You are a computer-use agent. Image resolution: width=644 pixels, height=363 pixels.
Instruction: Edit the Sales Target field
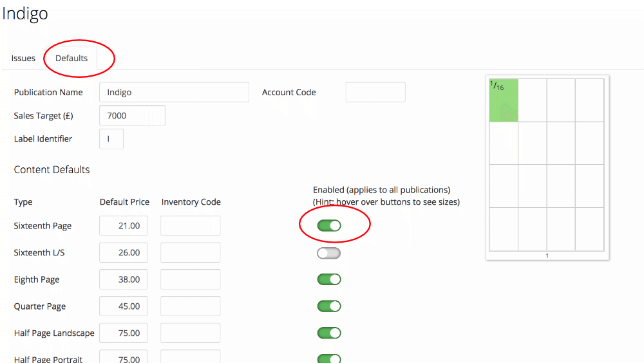click(x=132, y=115)
